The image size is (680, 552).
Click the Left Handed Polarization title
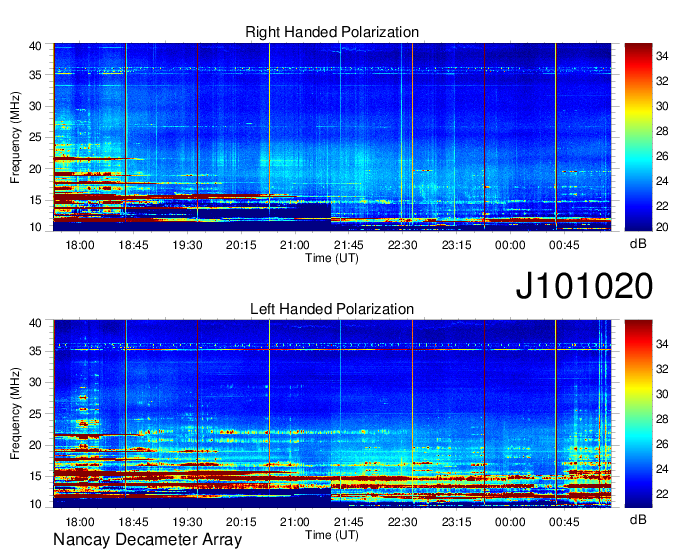332,309
